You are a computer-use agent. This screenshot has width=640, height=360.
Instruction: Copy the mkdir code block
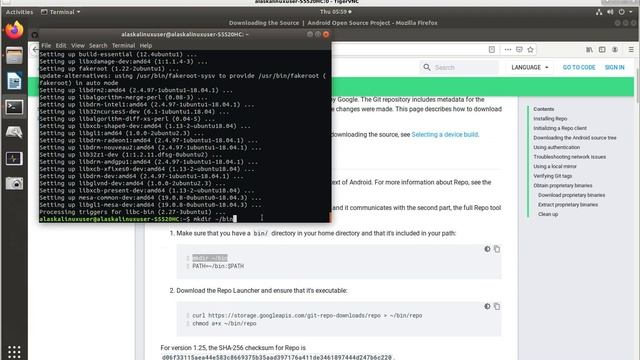pos(497,249)
